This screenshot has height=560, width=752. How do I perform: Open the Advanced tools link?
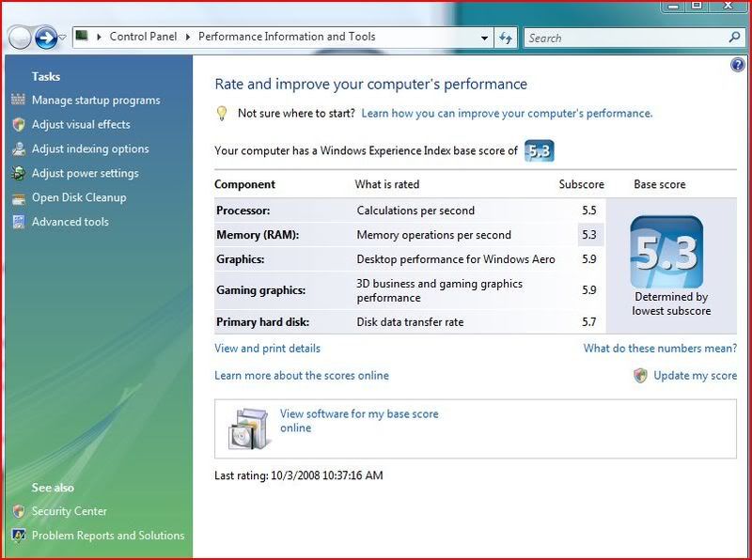[70, 222]
